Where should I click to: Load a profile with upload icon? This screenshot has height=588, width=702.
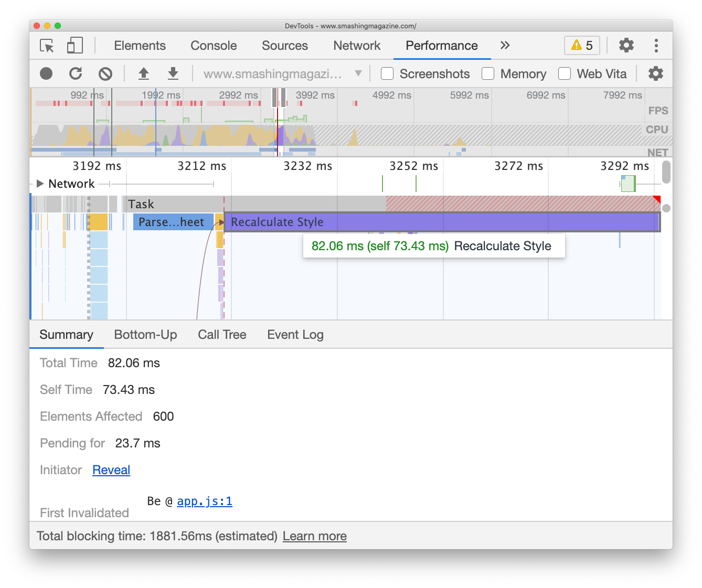pos(144,74)
